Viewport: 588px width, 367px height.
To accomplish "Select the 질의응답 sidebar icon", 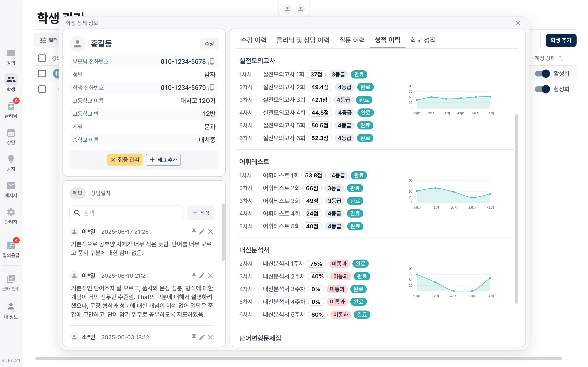I will click(x=11, y=248).
